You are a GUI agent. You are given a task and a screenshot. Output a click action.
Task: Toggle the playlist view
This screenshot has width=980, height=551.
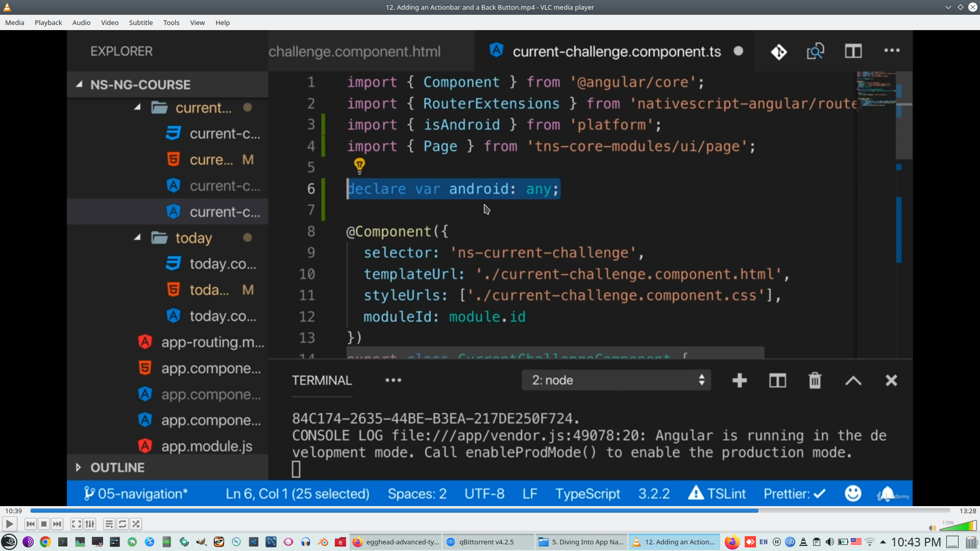[109, 524]
